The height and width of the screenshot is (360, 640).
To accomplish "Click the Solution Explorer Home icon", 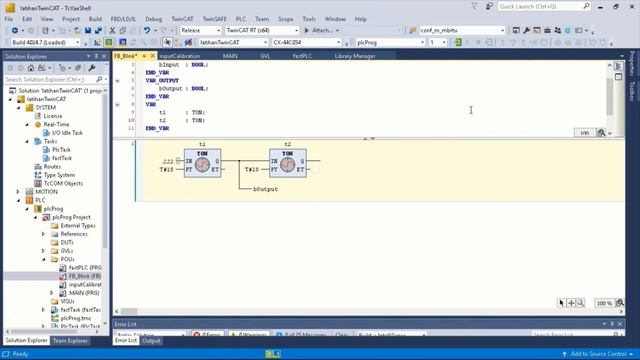I will [31, 68].
